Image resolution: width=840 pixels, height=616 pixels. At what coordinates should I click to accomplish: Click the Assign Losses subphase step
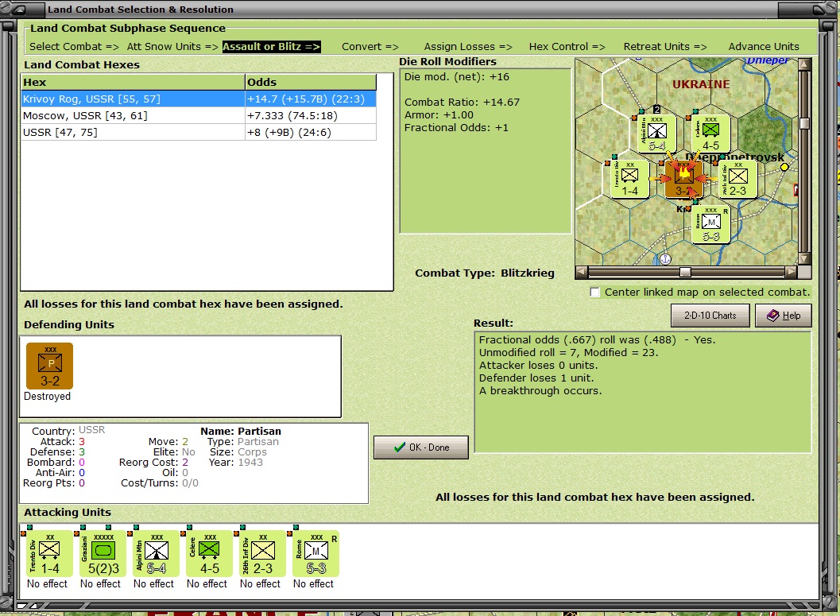tap(467, 47)
